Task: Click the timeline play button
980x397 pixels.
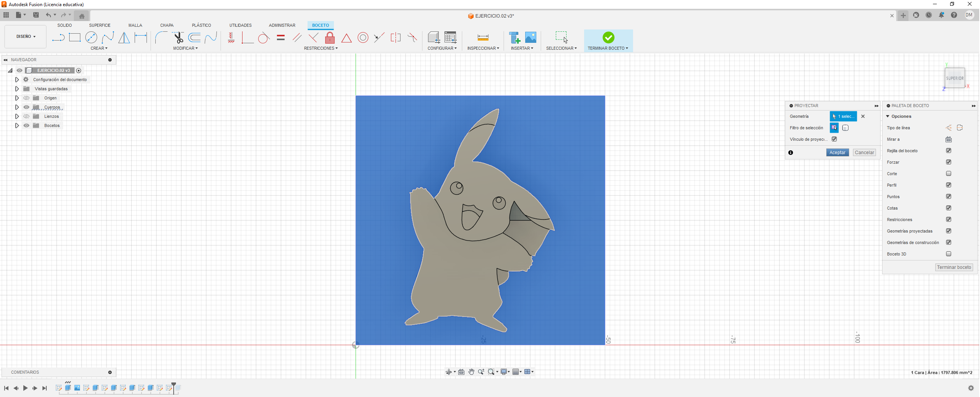Action: coord(25,388)
